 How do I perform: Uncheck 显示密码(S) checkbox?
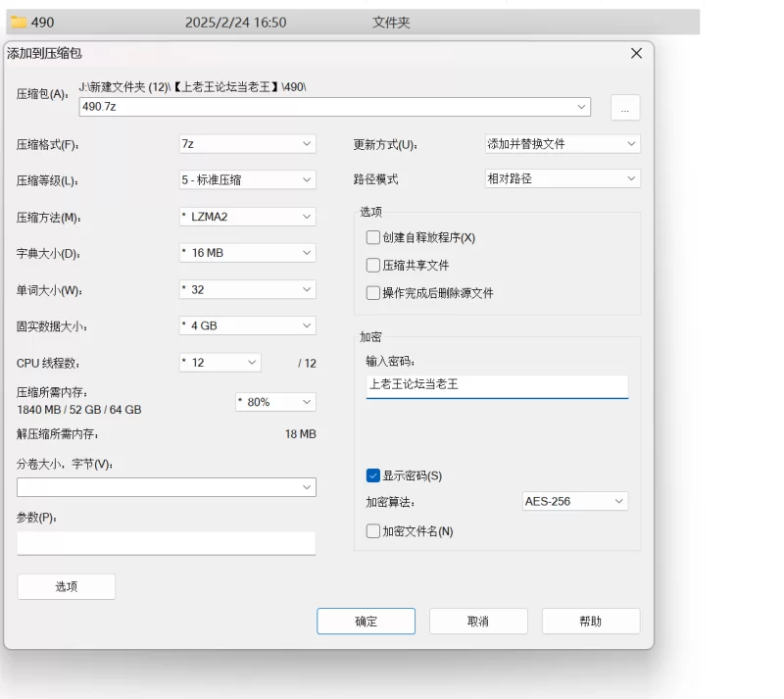[373, 475]
